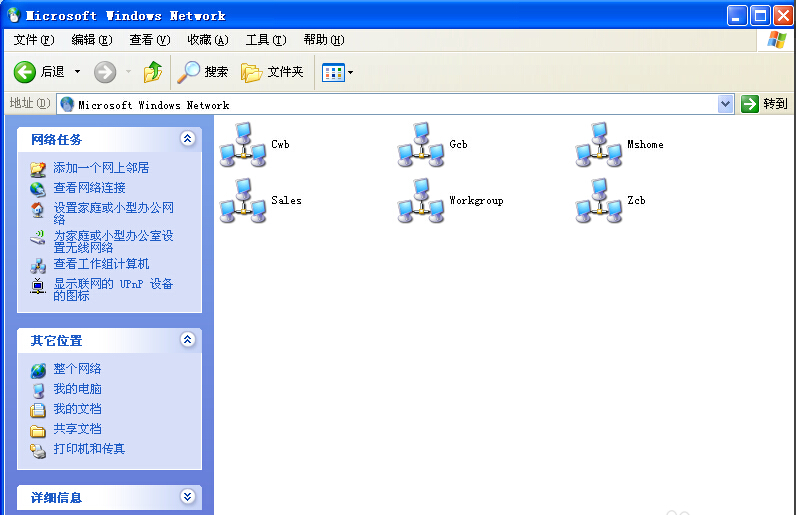Open the Gcb workgroup icon
Viewport: 796px width, 515px height.
tap(421, 145)
